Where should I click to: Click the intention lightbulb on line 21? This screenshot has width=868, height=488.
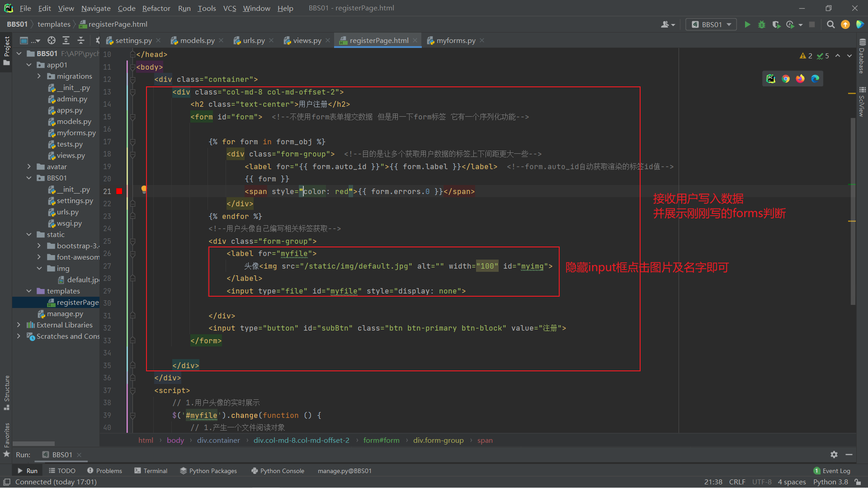pyautogui.click(x=144, y=190)
